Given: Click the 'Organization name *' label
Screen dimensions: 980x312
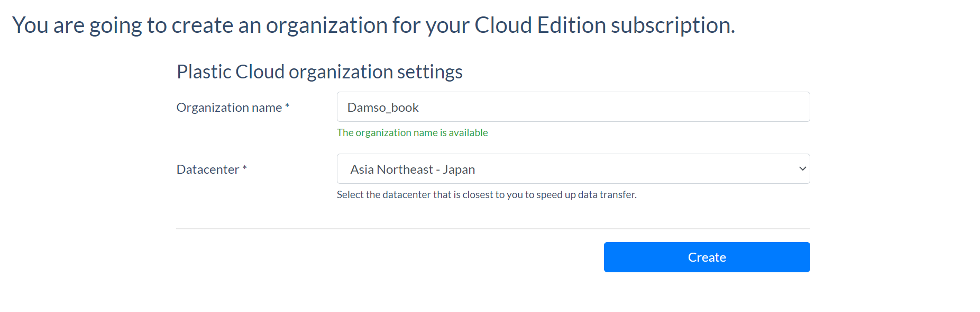Looking at the screenshot, I should [x=233, y=108].
